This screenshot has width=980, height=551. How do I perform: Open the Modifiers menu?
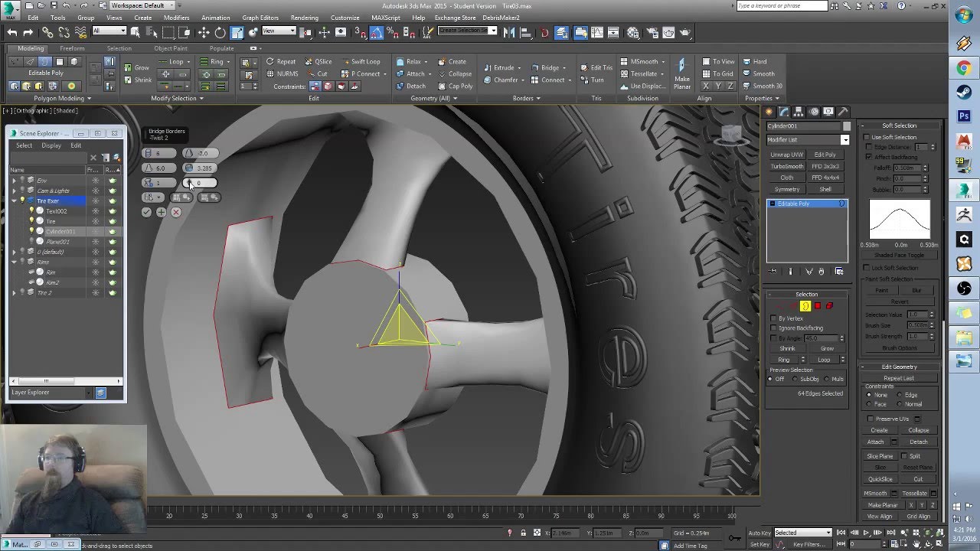tap(177, 18)
